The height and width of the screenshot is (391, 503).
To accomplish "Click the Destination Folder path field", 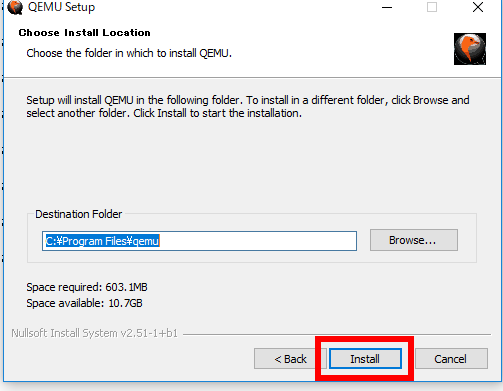I will pos(199,241).
